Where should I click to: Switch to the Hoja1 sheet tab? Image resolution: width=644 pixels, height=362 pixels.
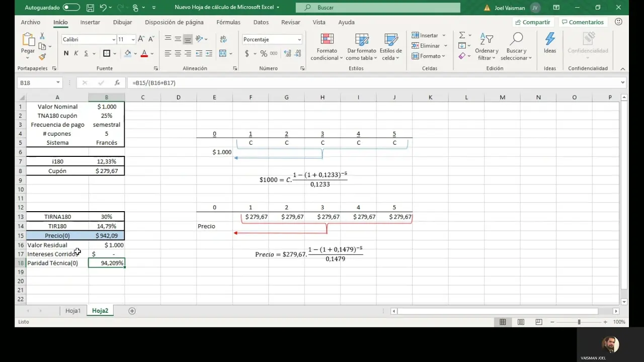point(73,311)
